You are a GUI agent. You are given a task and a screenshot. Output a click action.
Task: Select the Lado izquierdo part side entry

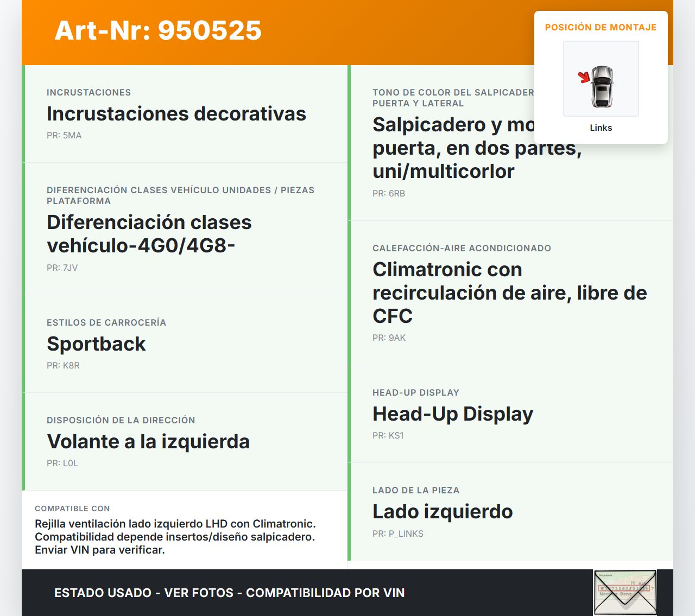[x=442, y=512]
